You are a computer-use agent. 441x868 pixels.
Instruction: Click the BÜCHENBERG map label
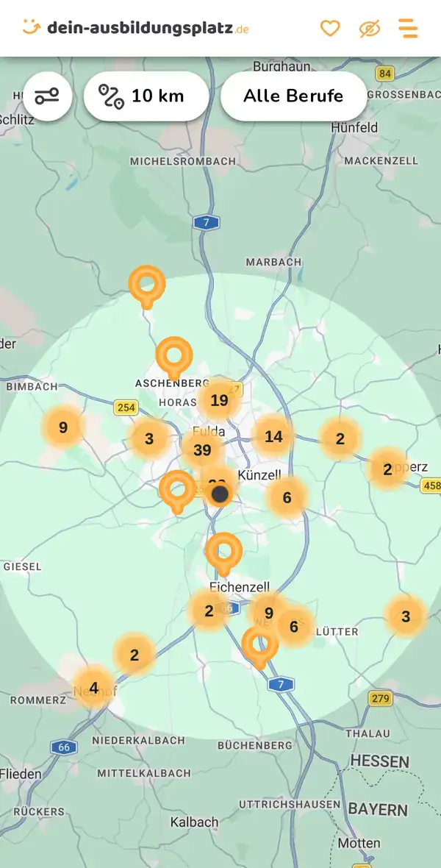coord(254,746)
